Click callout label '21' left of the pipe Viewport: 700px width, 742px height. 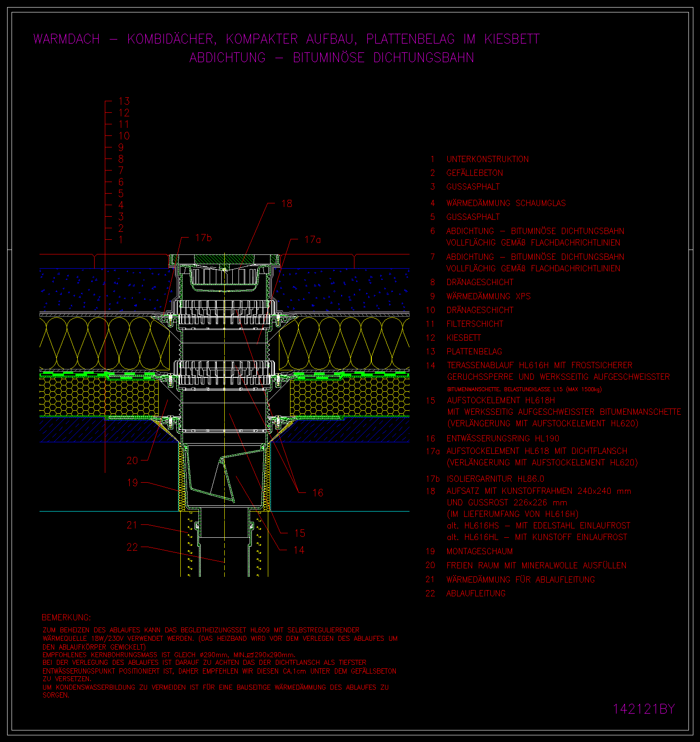pyautogui.click(x=132, y=525)
